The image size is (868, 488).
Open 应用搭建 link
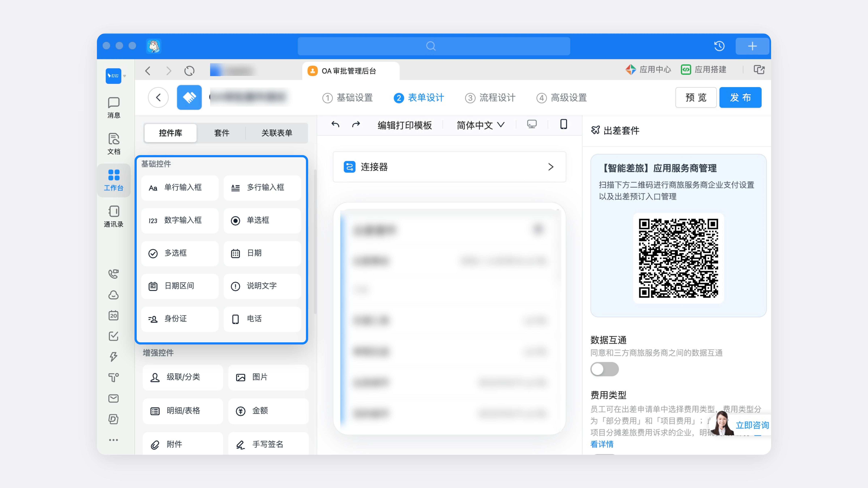(703, 70)
